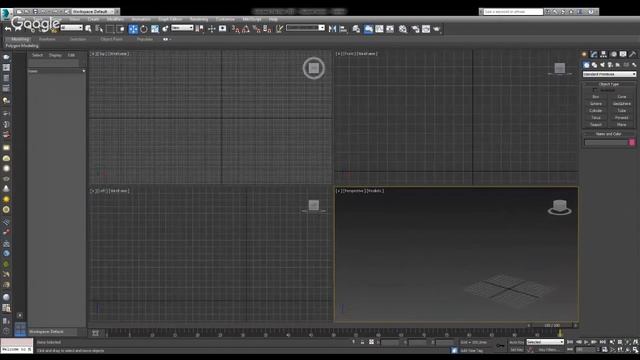This screenshot has width=640, height=360.
Task: Select the Cameras category icon
Action: pos(610,65)
